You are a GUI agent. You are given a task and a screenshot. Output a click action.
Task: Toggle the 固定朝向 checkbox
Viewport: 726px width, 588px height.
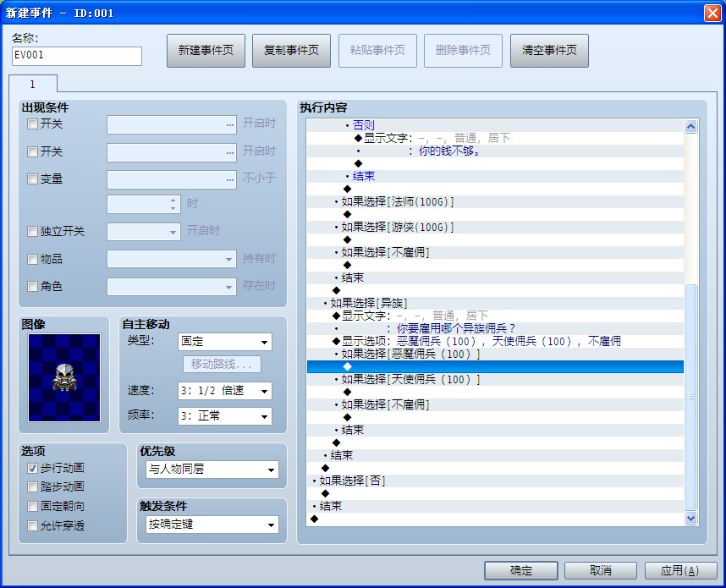32,507
